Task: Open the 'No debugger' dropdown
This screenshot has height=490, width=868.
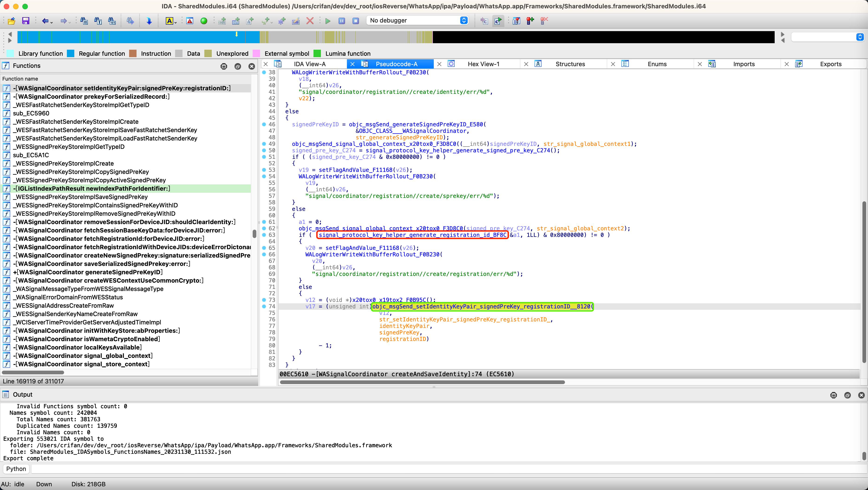Action: pyautogui.click(x=418, y=20)
